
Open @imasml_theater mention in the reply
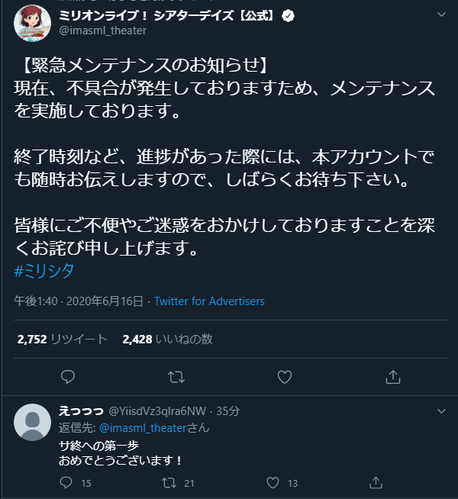(x=142, y=428)
